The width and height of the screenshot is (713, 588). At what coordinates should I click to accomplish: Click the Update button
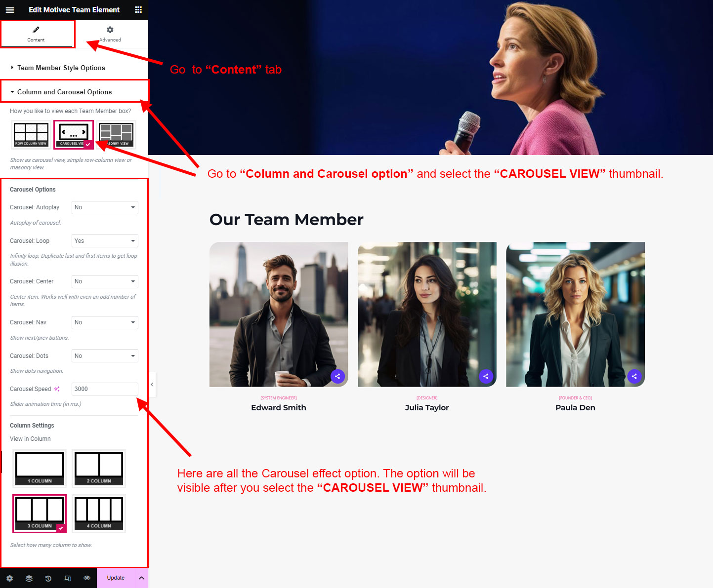(116, 578)
